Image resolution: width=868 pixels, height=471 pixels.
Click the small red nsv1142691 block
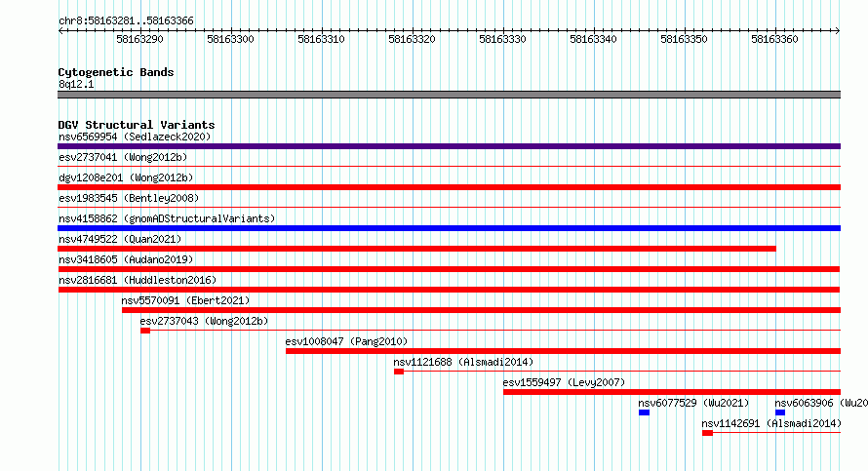click(x=707, y=433)
